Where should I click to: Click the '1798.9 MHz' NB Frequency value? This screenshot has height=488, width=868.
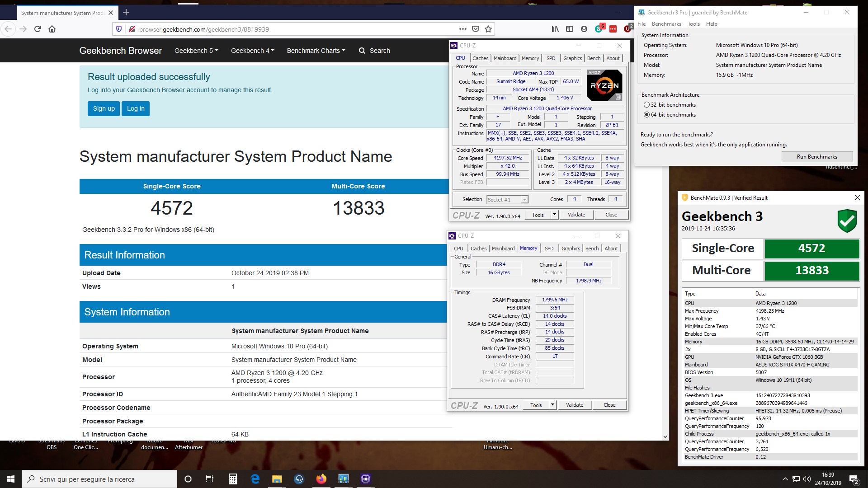coord(589,281)
